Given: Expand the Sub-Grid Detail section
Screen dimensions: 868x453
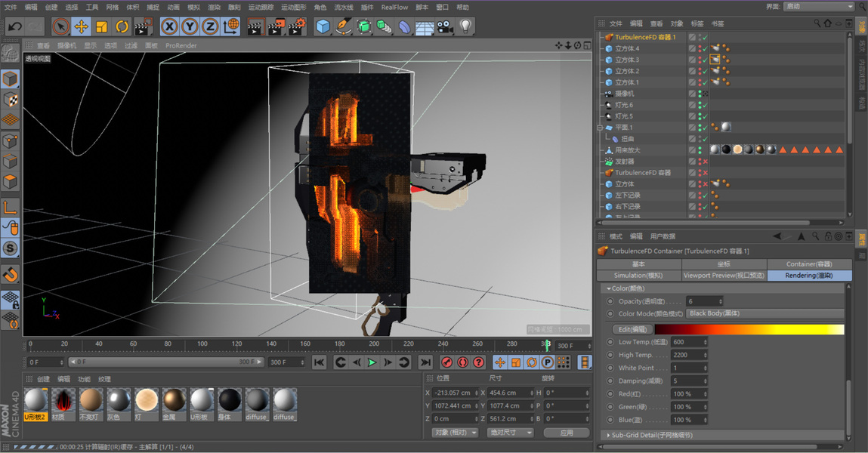Looking at the screenshot, I should (x=609, y=436).
